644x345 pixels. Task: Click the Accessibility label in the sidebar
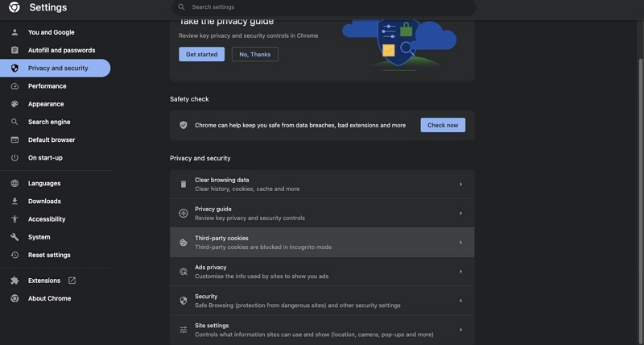47,219
